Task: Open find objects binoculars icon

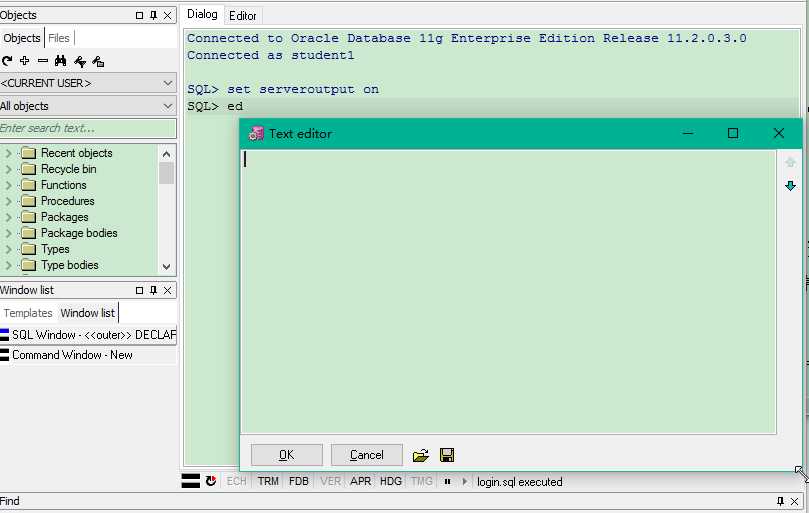Action: pyautogui.click(x=60, y=61)
